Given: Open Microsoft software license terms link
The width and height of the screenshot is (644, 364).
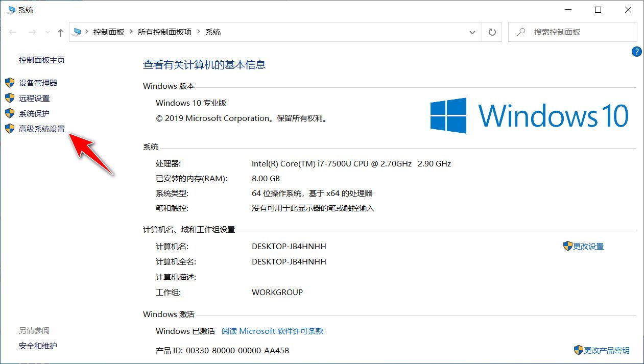Looking at the screenshot, I should tap(273, 331).
